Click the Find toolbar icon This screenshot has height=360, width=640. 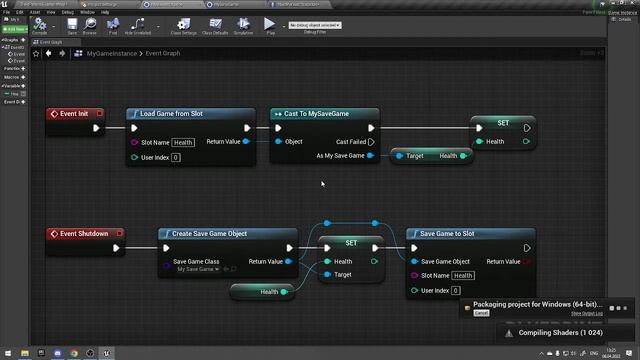point(113,26)
